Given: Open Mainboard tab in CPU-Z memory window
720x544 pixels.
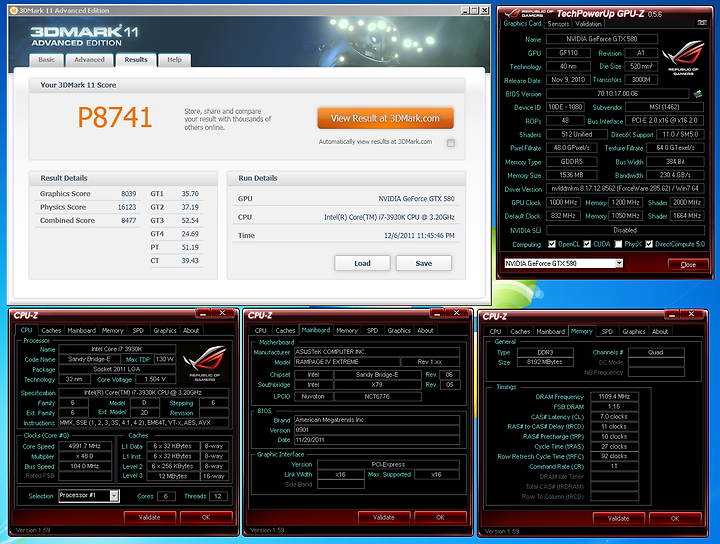Looking at the screenshot, I should (551, 331).
